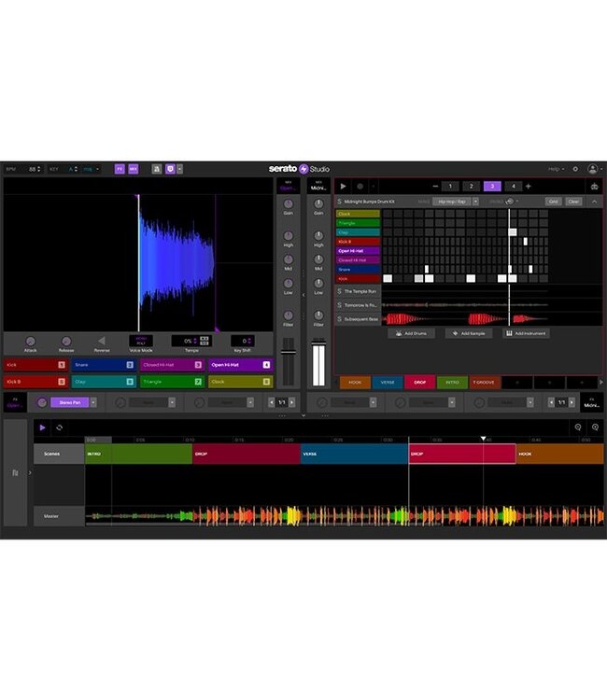Viewport: 607px width, 700px height.
Task: Click the Key Shift value stepper
Action: coord(249,341)
